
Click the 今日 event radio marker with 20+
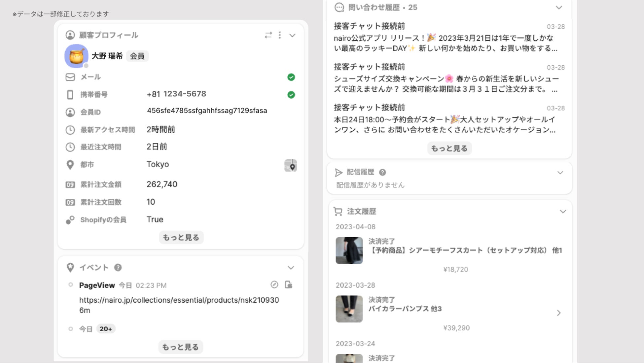70,329
